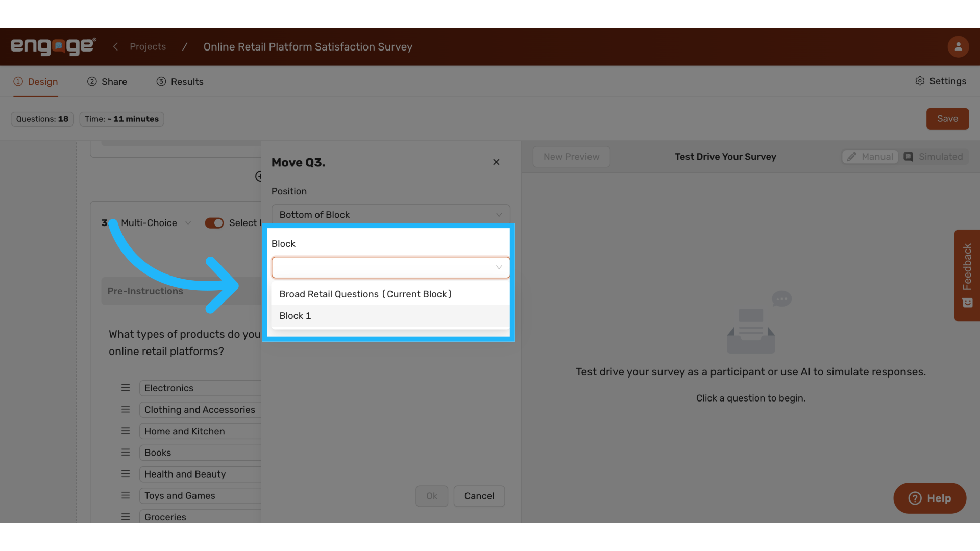Click the New Preview button

pos(571,157)
